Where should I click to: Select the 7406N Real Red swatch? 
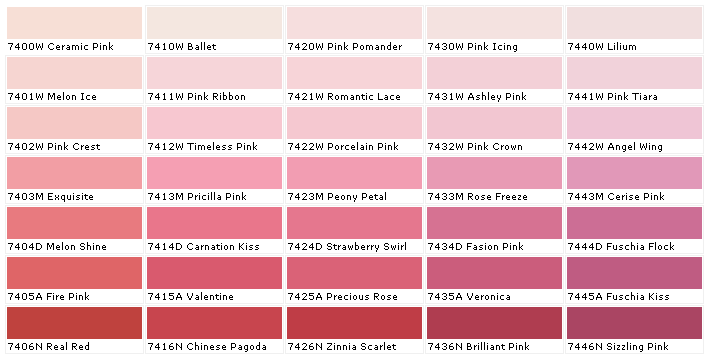click(x=75, y=324)
